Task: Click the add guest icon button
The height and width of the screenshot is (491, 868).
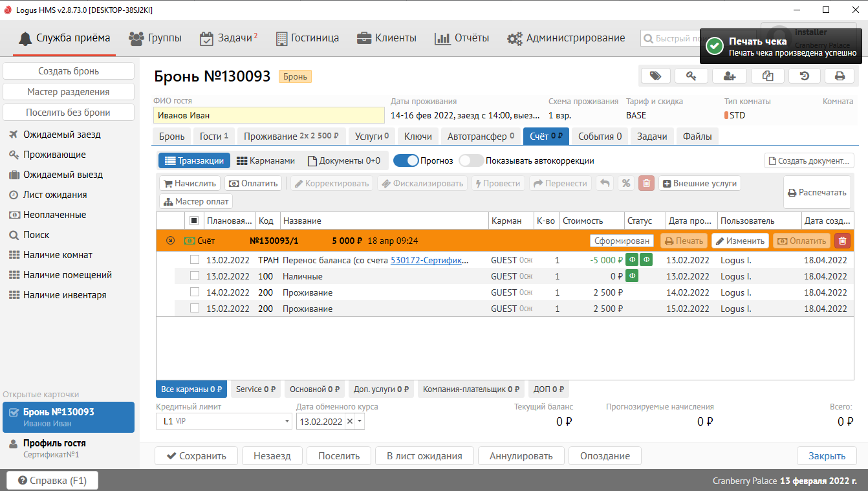Action: coord(729,76)
